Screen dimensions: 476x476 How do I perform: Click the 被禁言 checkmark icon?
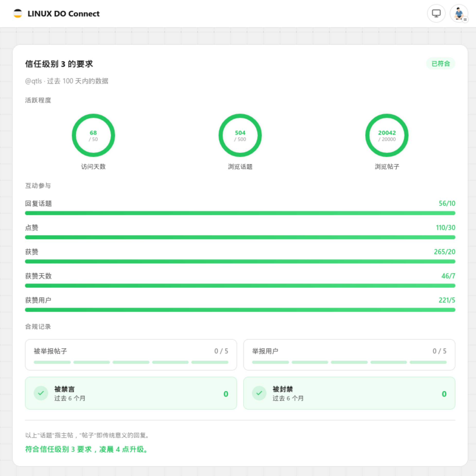(41, 393)
